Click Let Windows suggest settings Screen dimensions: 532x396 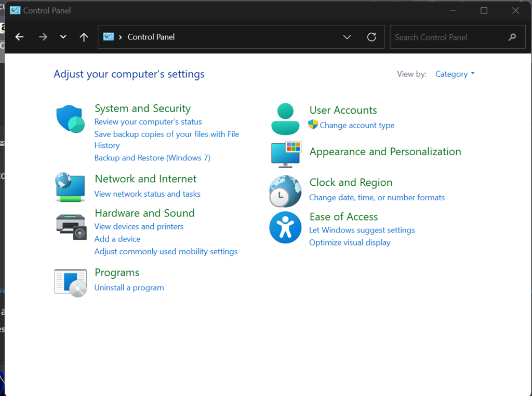pos(362,230)
